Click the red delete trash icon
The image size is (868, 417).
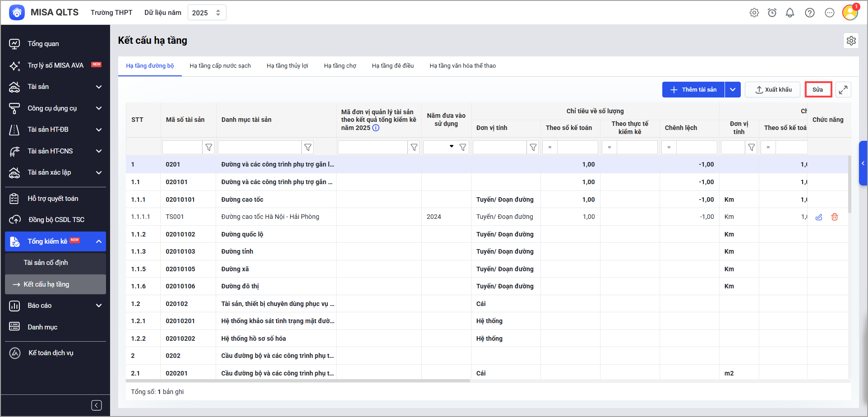click(x=835, y=217)
